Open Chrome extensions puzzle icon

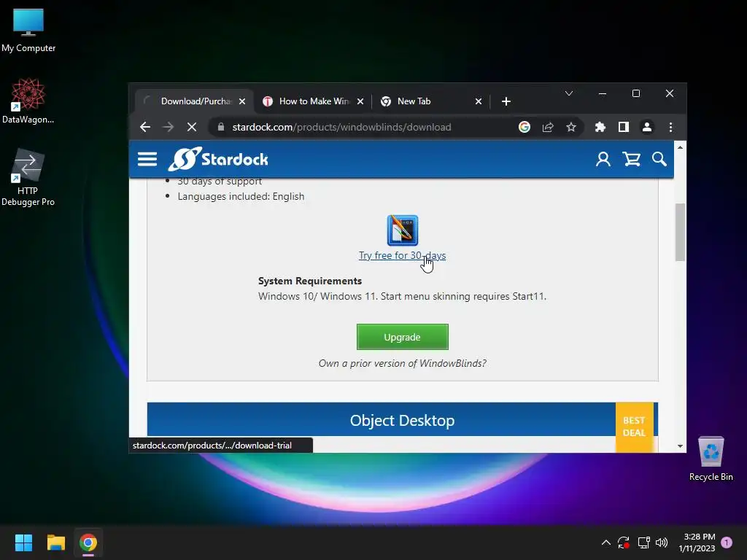click(x=600, y=127)
